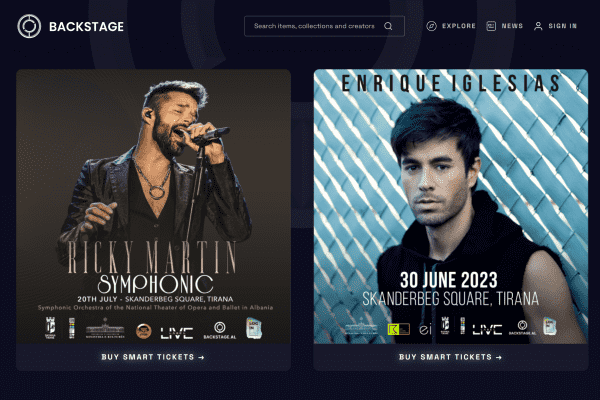Buy smart tickets for Enrique Iglesias
The image size is (600, 400).
(x=451, y=357)
